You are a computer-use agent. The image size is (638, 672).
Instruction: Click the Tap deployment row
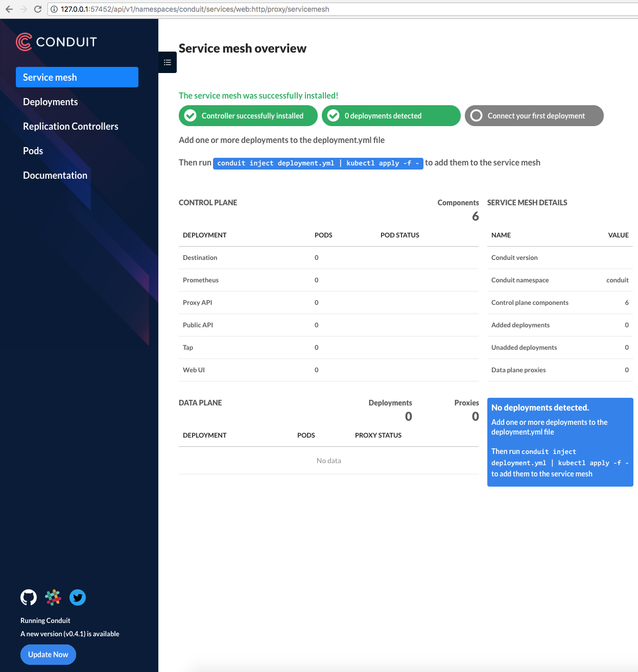(x=329, y=348)
